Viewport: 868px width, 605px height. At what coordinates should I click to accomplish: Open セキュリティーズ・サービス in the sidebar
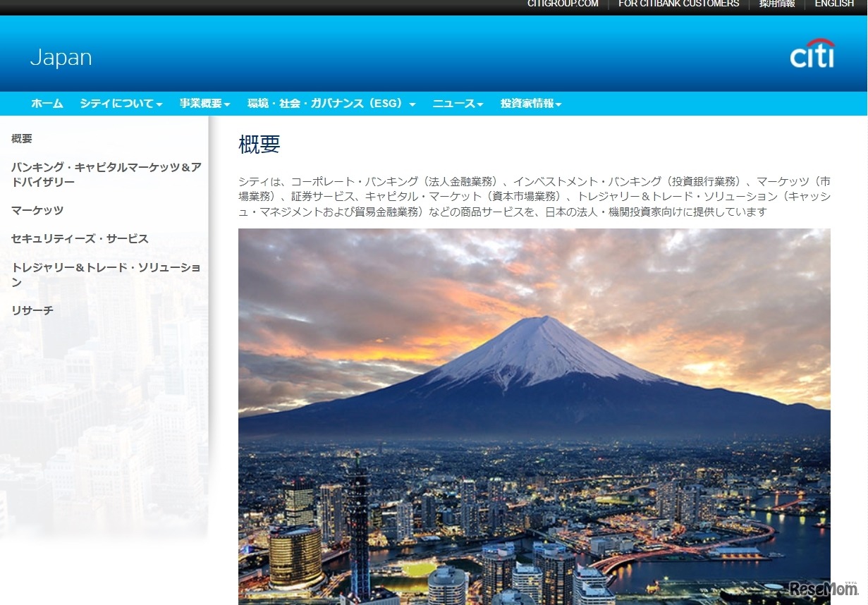[x=80, y=238]
